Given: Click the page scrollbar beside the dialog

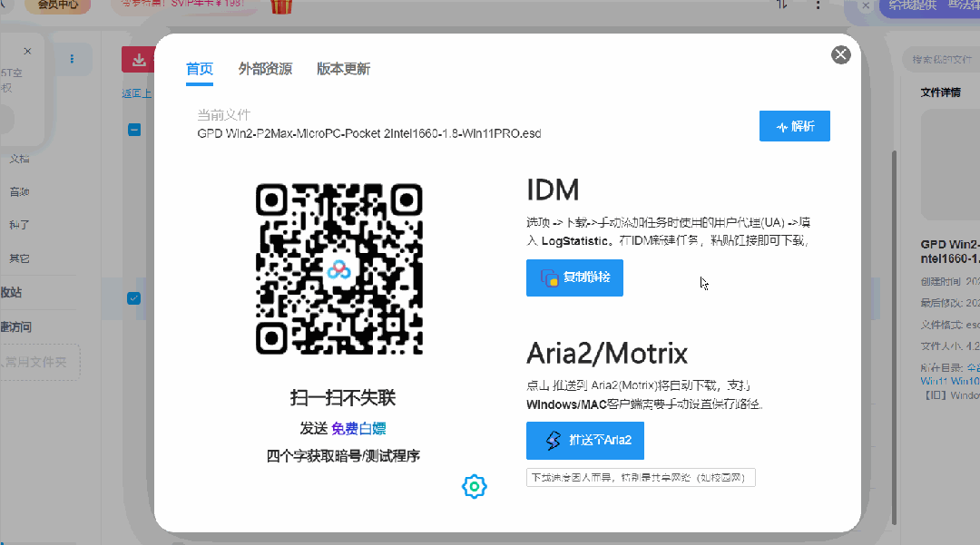Looking at the screenshot, I should click(894, 337).
